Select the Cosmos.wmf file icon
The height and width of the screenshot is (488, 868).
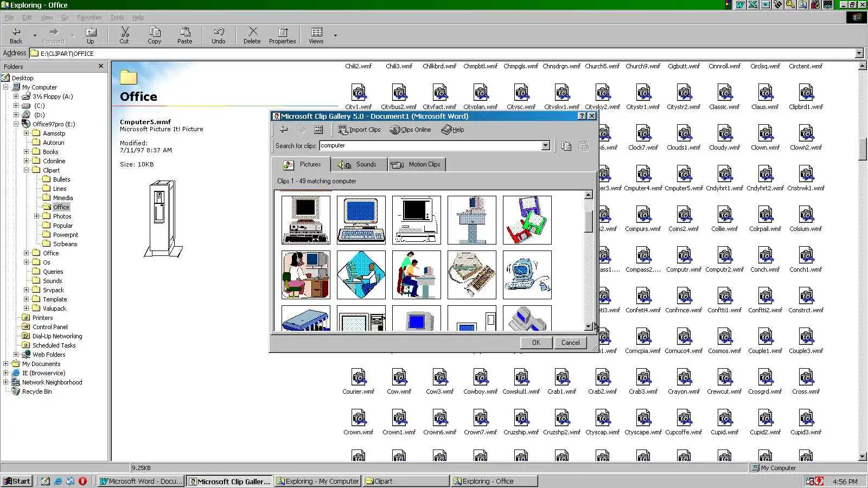(x=725, y=337)
